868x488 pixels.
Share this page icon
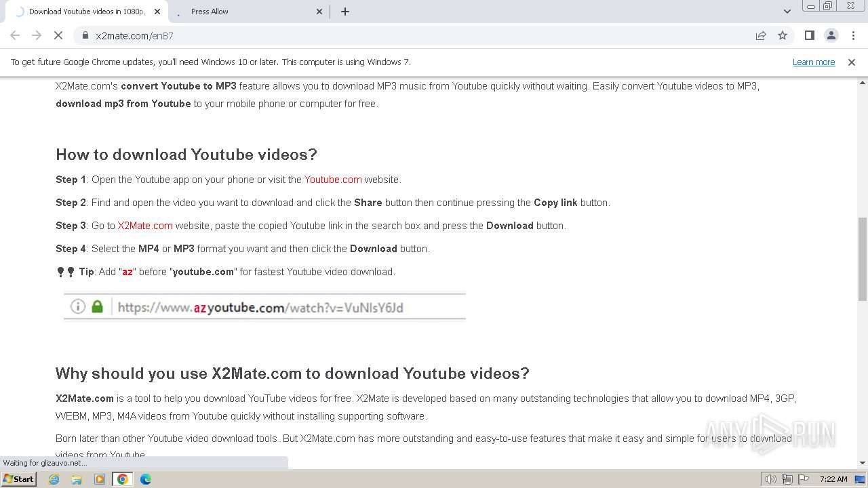pos(761,35)
